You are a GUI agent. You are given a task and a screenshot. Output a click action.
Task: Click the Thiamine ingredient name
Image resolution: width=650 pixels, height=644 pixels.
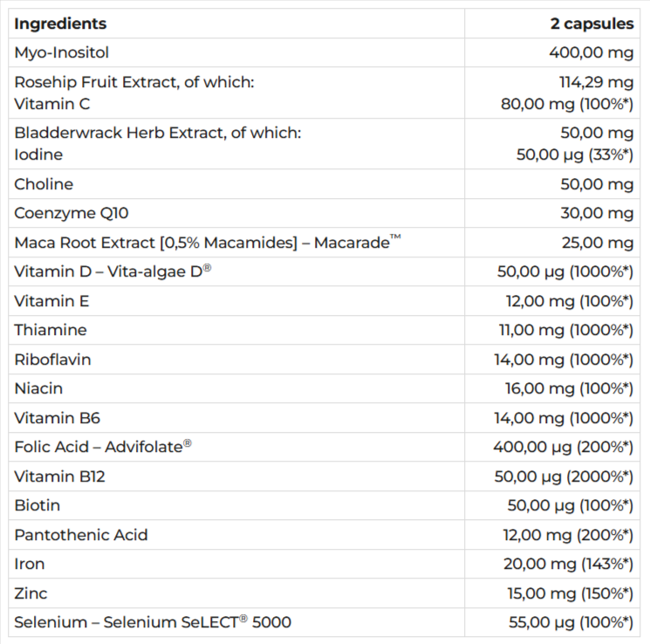pos(51,330)
